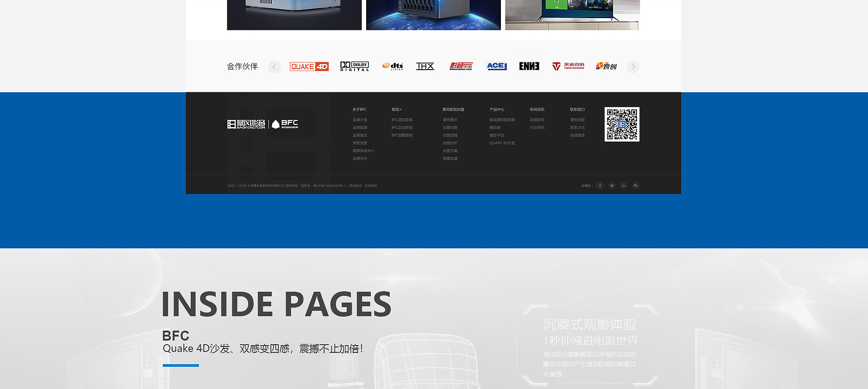This screenshot has height=389, width=868.
Task: Open the 关于BFC footer menu heading
Action: tap(359, 109)
